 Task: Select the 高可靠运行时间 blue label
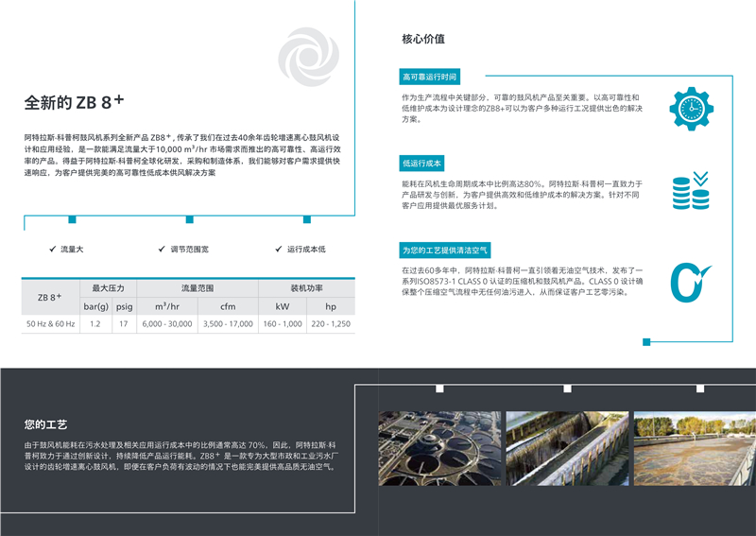tap(429, 77)
